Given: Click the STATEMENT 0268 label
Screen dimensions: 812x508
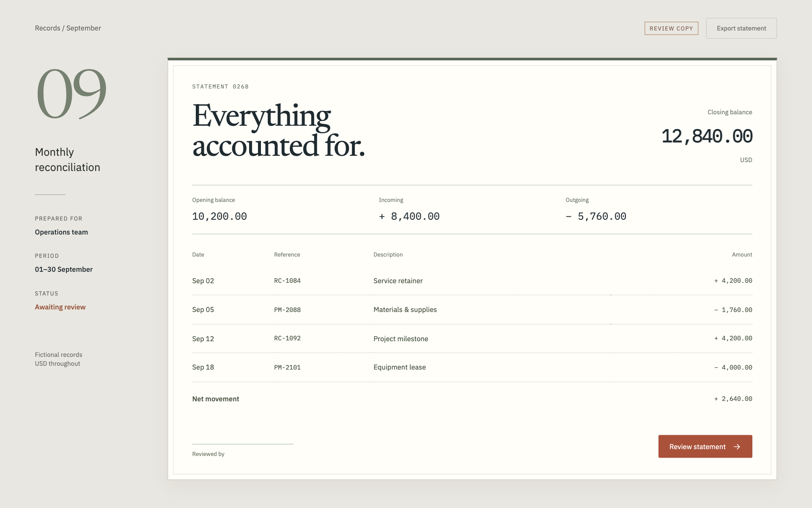Looking at the screenshot, I should coord(220,86).
